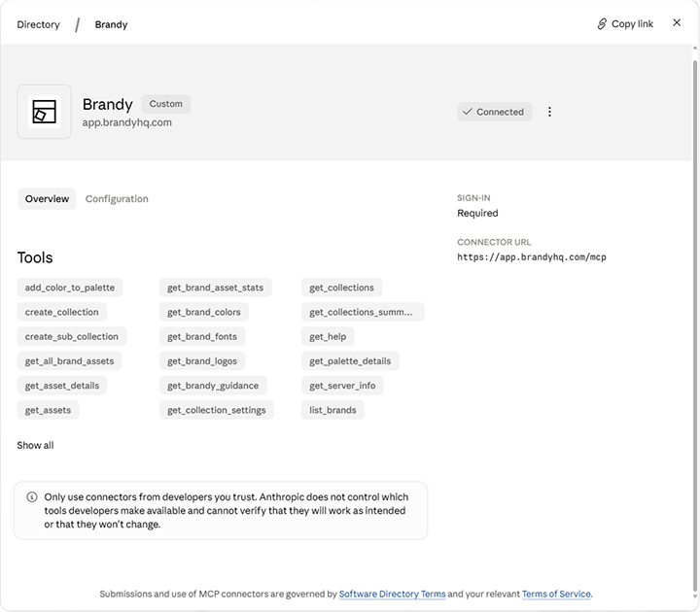Viewport: 700px width, 612px height.
Task: Select the get_brand_fonts tool chip
Action: pos(202,336)
